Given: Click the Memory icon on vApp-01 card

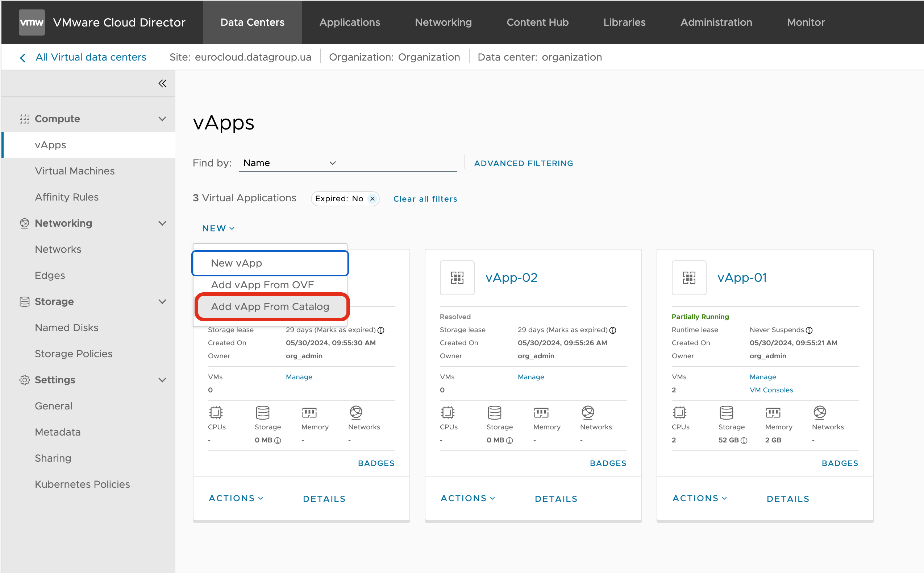Looking at the screenshot, I should point(773,412).
